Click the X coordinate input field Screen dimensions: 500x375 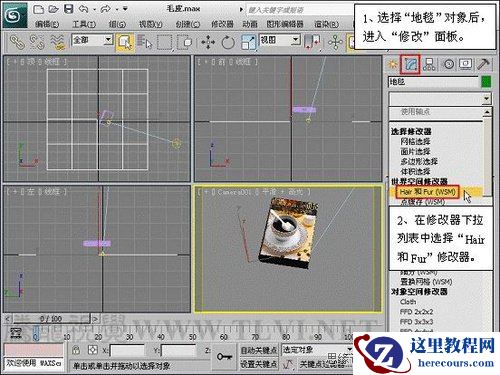127,351
